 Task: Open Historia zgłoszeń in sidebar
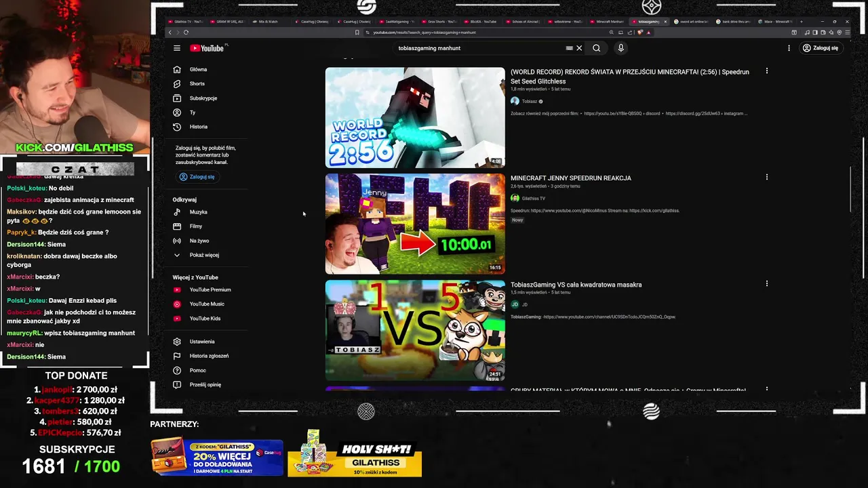209,356
